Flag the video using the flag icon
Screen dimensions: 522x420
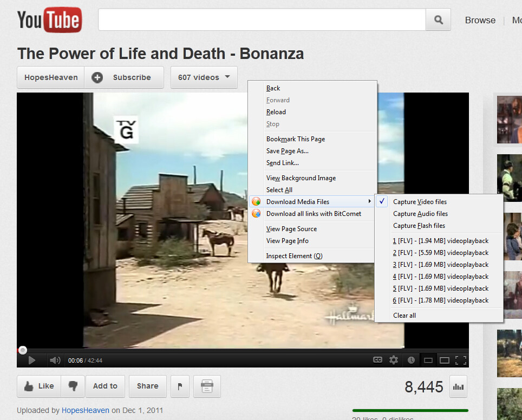click(x=180, y=386)
